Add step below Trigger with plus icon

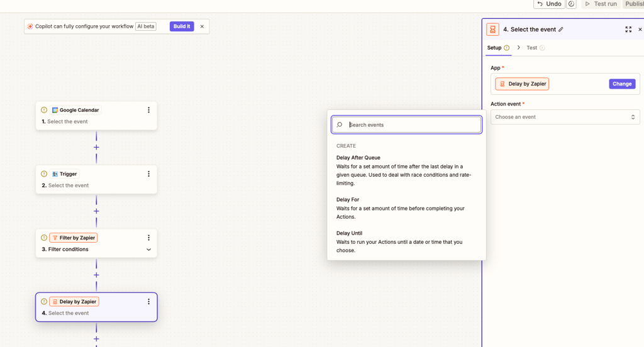click(96, 211)
